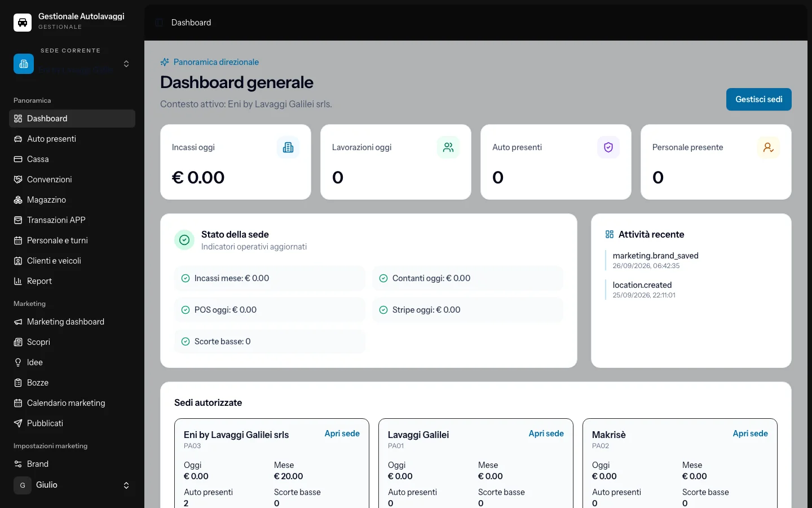This screenshot has width=812, height=508.
Task: Open the Cassa section
Action: pyautogui.click(x=72, y=159)
